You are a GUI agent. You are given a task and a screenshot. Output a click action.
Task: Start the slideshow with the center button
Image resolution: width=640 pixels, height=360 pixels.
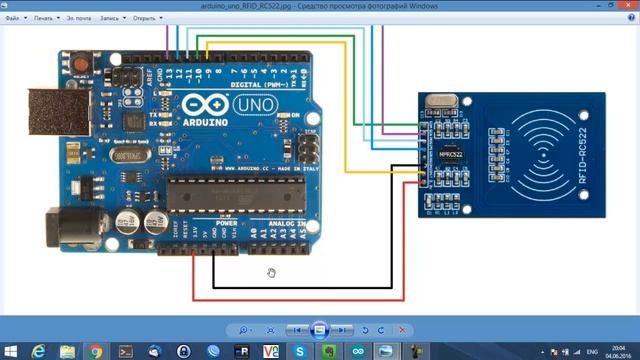[x=320, y=330]
